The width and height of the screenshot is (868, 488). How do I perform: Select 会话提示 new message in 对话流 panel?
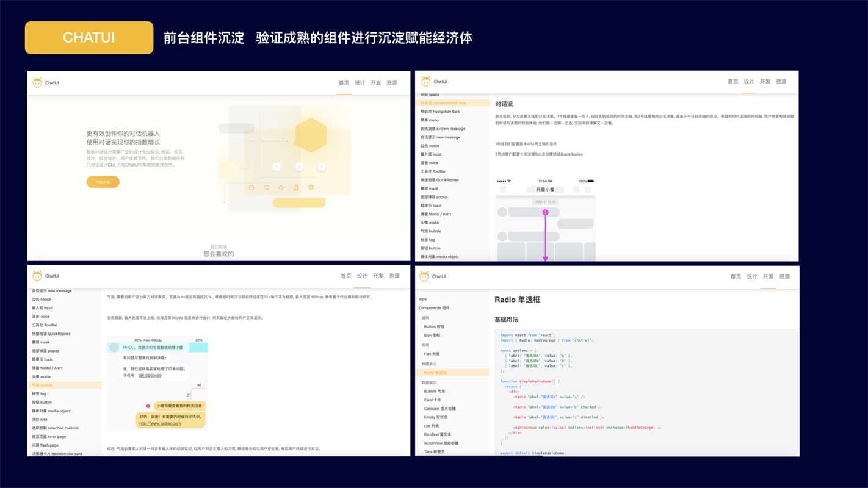(440, 137)
